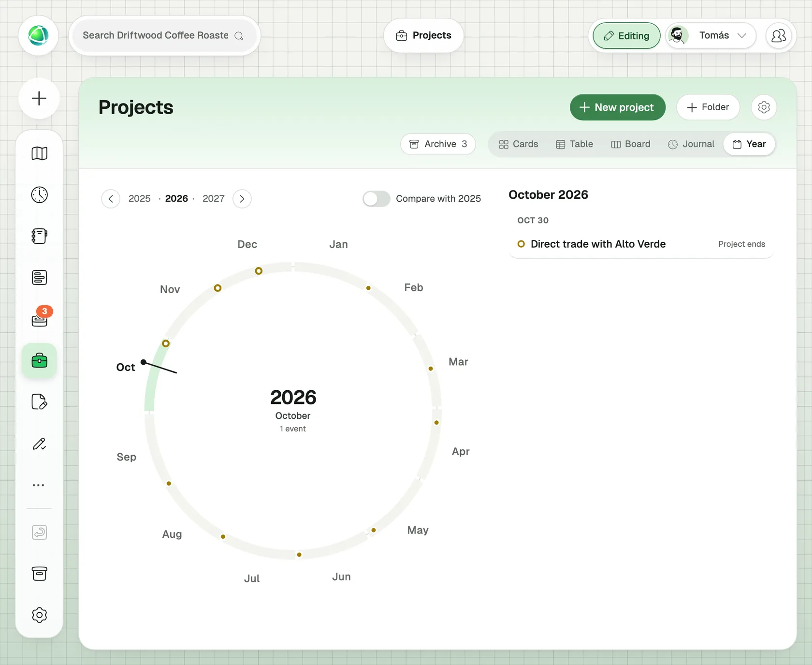The height and width of the screenshot is (665, 812).
Task: Open the pencil with checkmark sidebar icon
Action: [39, 443]
